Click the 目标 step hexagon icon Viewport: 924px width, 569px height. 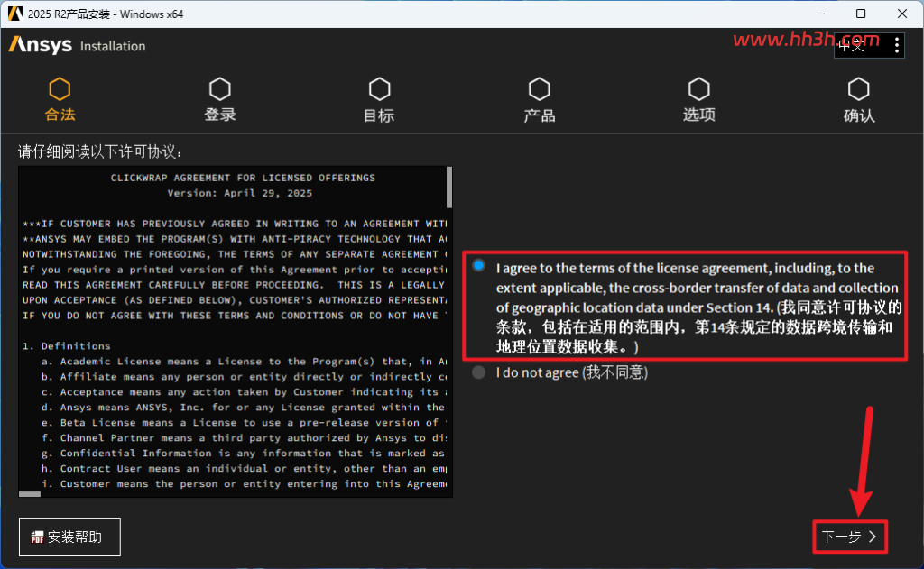[x=380, y=89]
